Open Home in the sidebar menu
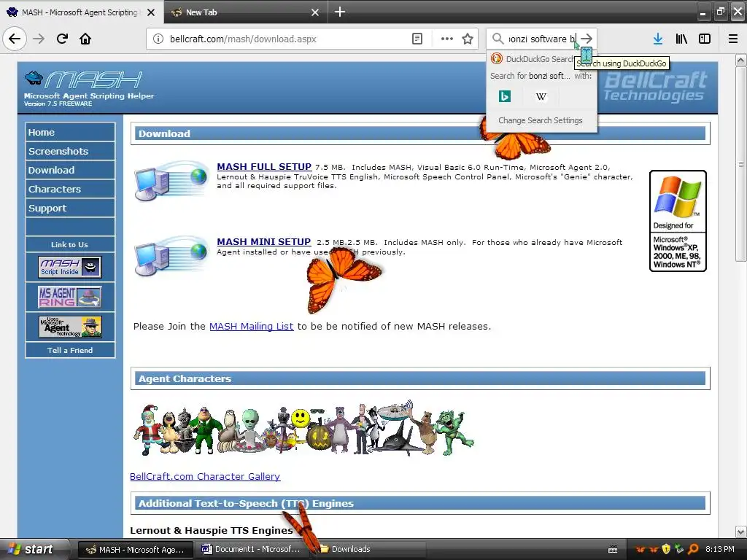747x560 pixels. pyautogui.click(x=70, y=133)
